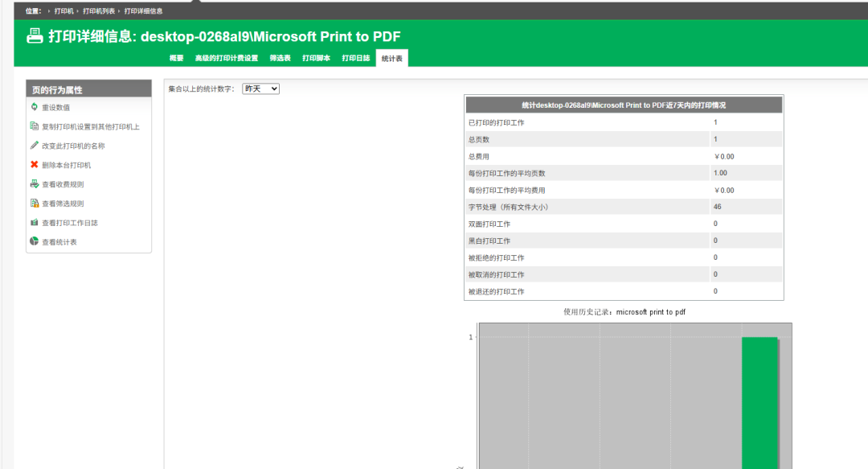Click the 重设数值 reset icon
The width and height of the screenshot is (868, 469).
35,107
